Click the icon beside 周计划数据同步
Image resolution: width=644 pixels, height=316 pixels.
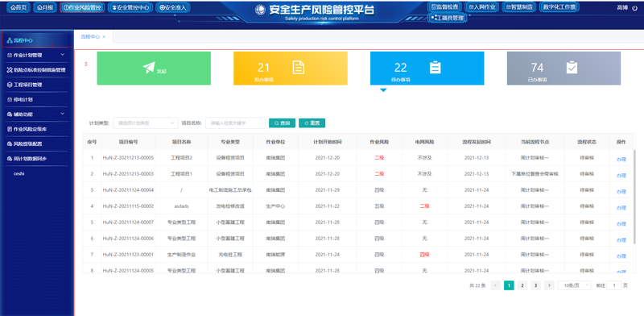coord(10,159)
